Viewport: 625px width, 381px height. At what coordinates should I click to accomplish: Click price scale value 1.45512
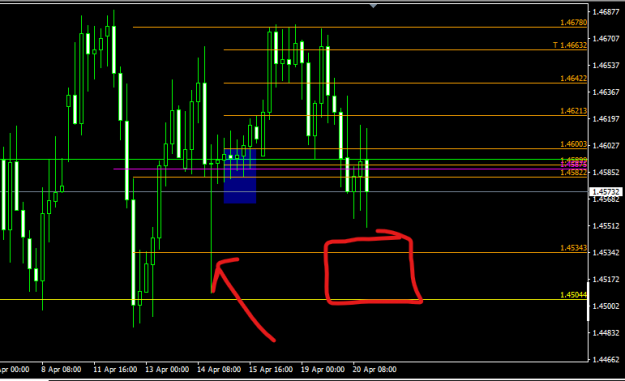(x=606, y=226)
